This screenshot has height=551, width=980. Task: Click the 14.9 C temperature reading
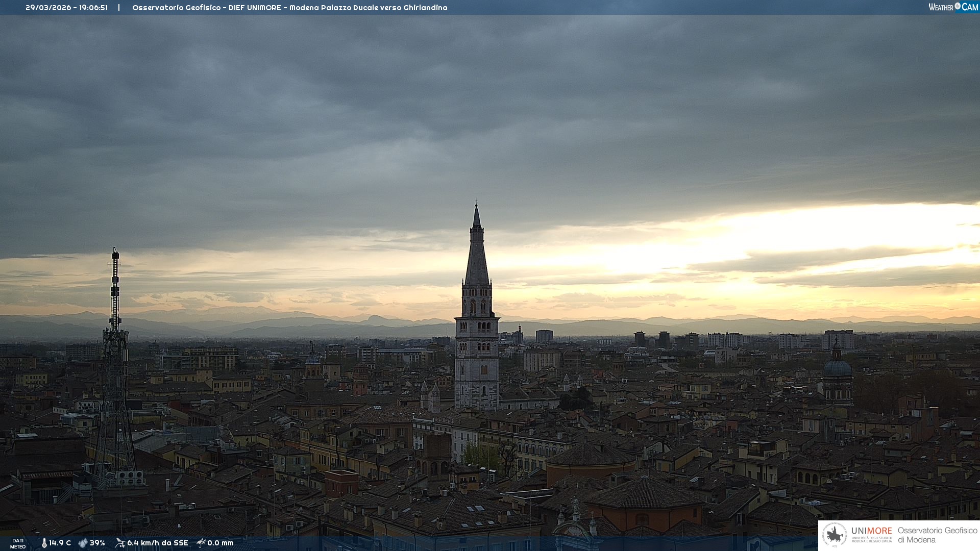[x=60, y=543]
